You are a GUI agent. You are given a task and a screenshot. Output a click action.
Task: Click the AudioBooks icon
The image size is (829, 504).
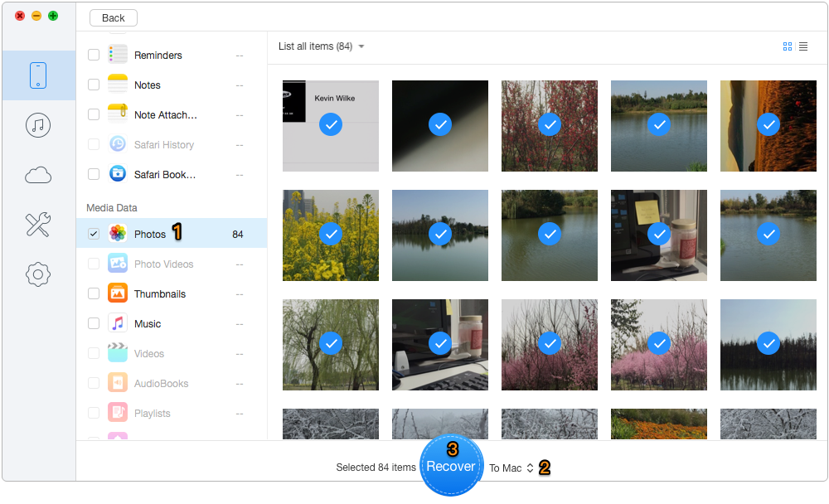point(118,383)
